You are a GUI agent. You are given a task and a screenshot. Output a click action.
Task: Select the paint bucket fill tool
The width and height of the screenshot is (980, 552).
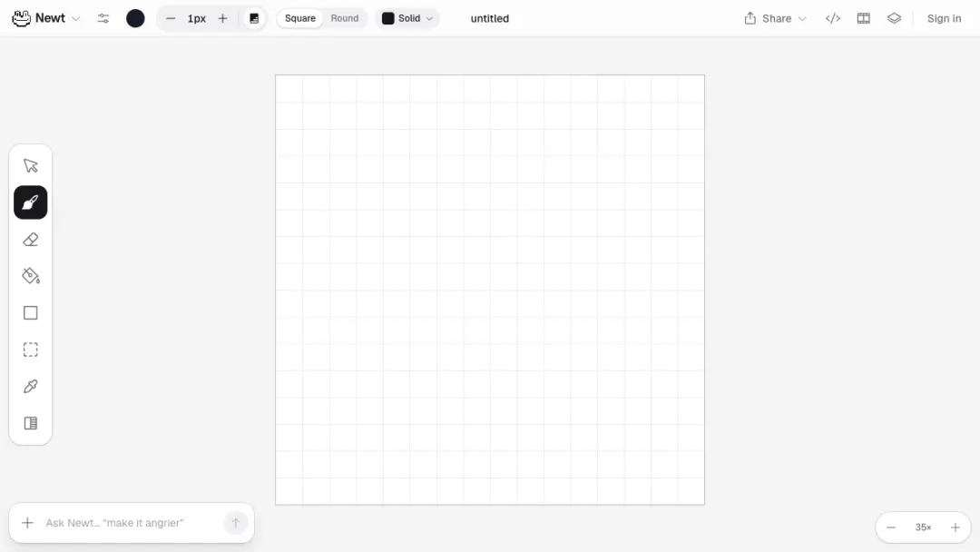(x=31, y=276)
